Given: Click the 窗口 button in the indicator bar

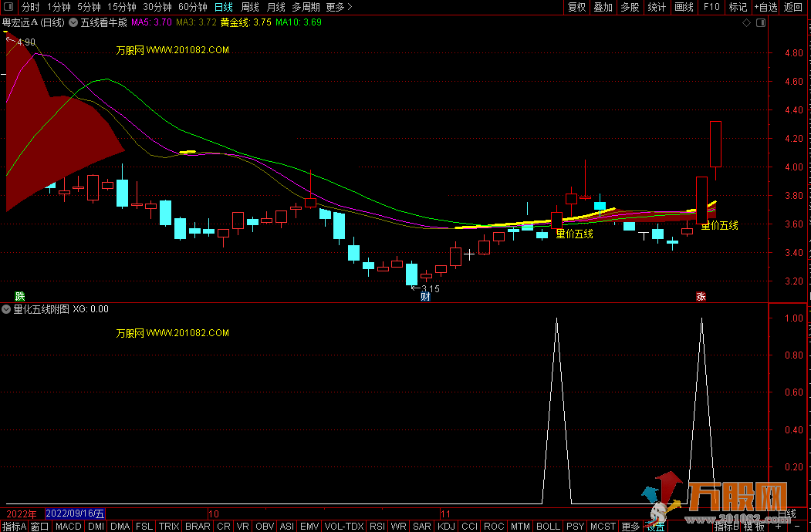Looking at the screenshot, I should [x=40, y=527].
